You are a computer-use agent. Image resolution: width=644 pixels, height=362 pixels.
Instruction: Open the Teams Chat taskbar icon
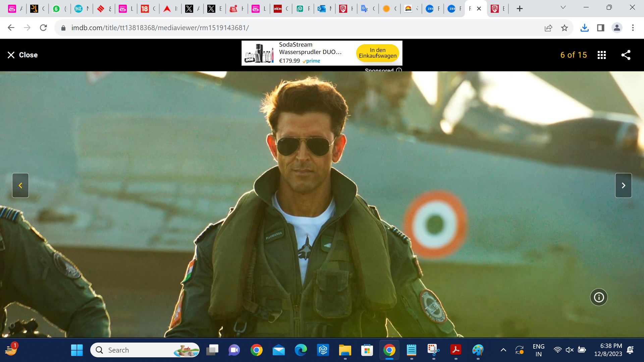[x=234, y=350]
